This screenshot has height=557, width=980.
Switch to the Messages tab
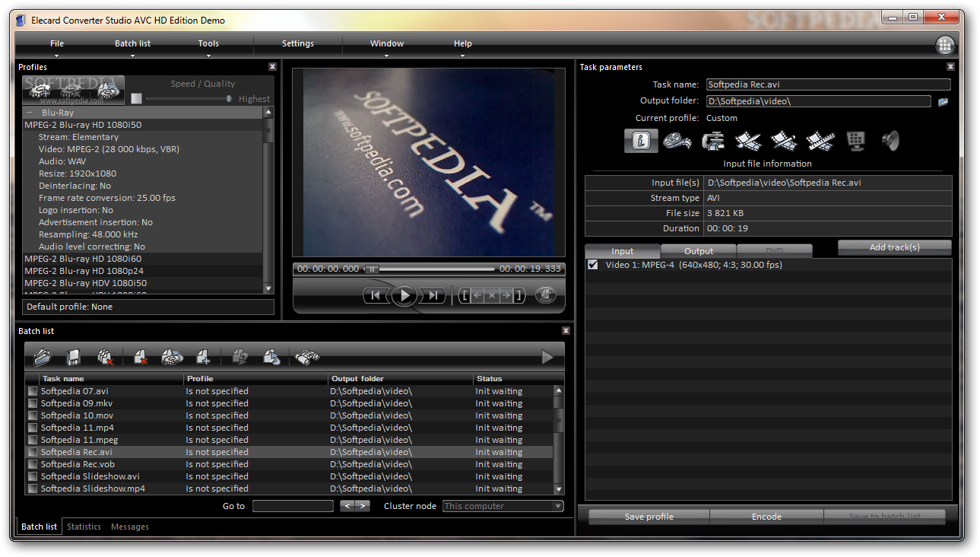(x=130, y=527)
